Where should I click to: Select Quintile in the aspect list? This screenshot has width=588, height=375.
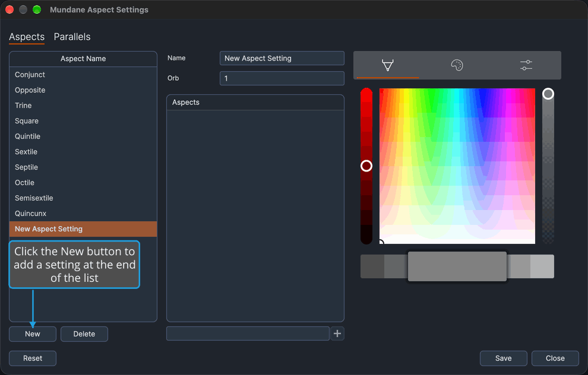pyautogui.click(x=83, y=136)
